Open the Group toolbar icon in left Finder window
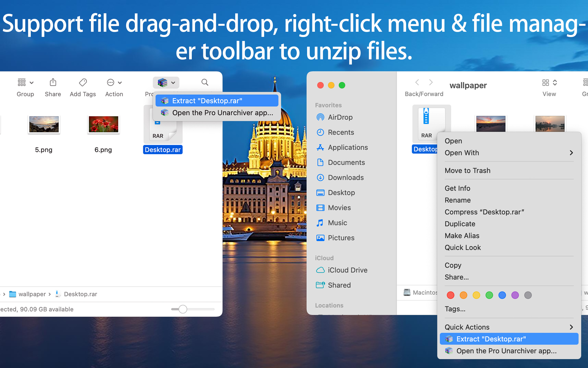This screenshot has height=368, width=588. click(x=22, y=83)
